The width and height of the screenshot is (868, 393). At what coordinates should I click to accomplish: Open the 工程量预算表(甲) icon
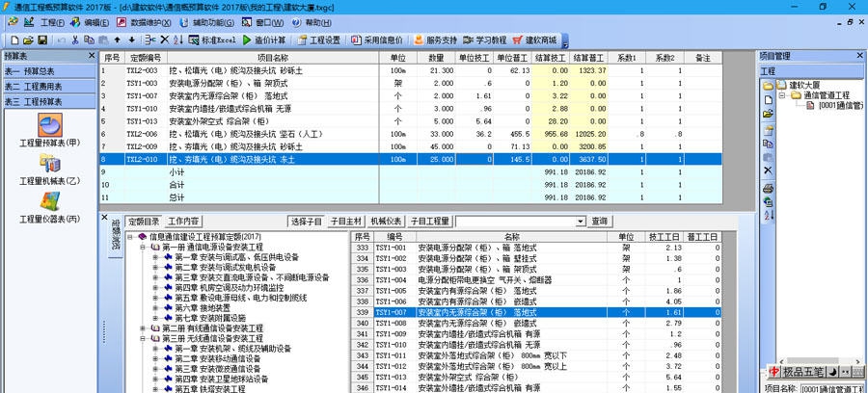coord(50,125)
